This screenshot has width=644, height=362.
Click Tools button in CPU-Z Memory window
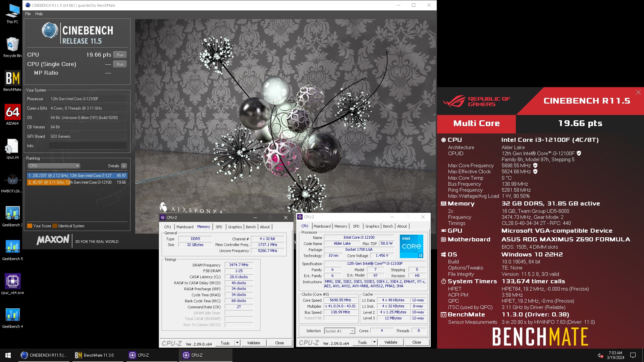click(225, 343)
